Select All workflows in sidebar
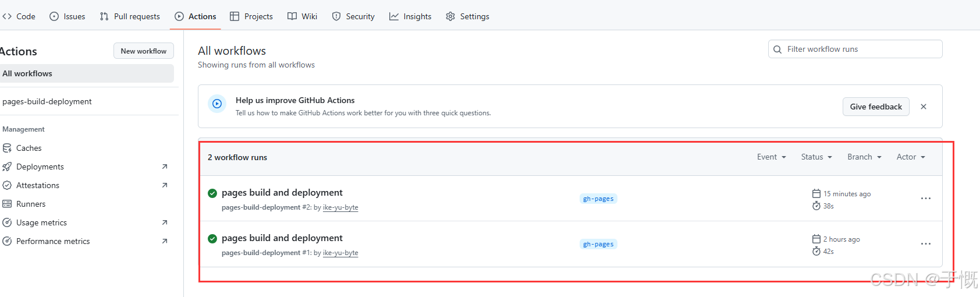This screenshot has height=297, width=980. click(x=87, y=73)
